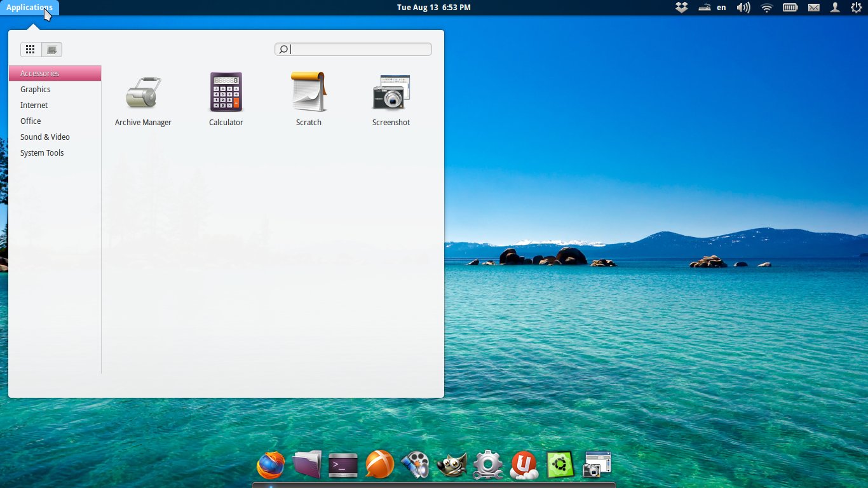
Task: Switch to grid view in the launcher
Action: tap(31, 50)
